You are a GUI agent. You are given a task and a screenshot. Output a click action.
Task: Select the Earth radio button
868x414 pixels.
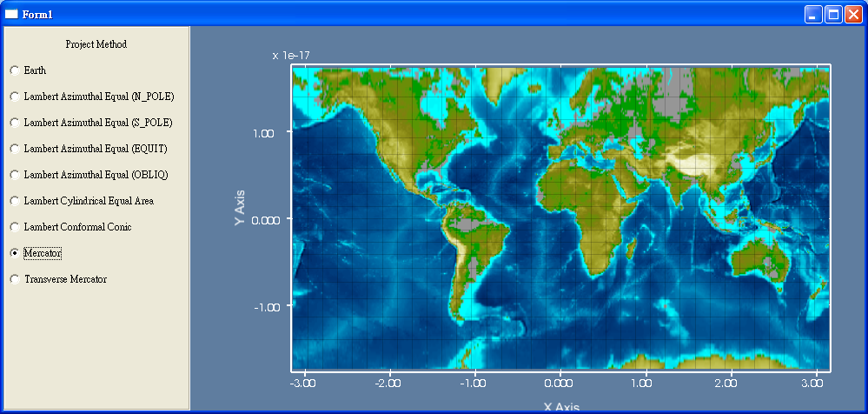15,70
